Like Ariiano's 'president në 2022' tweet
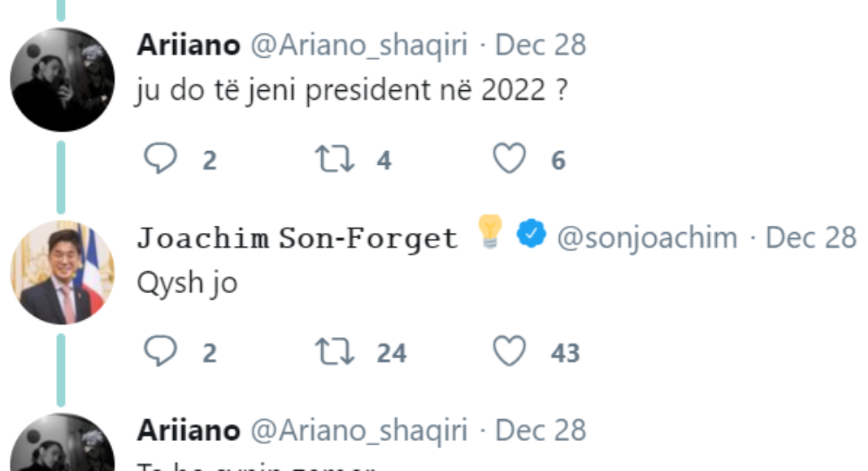This screenshot has width=868, height=471. (510, 159)
